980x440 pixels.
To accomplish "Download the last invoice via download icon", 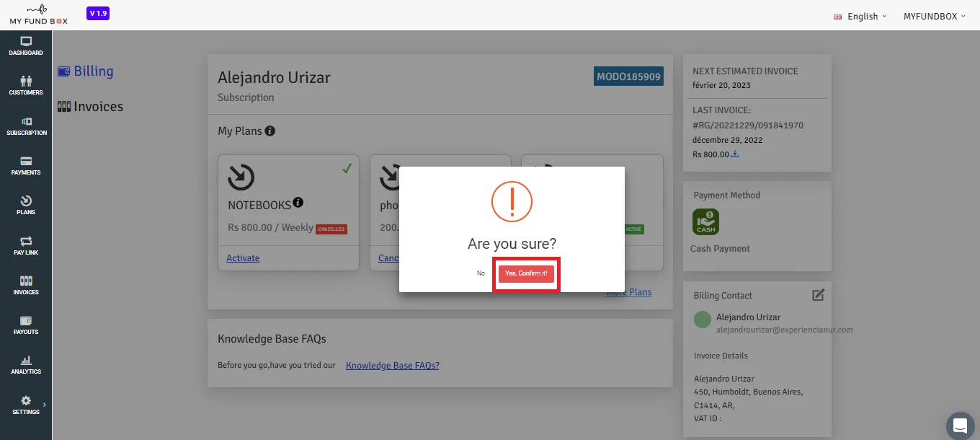I will point(735,154).
